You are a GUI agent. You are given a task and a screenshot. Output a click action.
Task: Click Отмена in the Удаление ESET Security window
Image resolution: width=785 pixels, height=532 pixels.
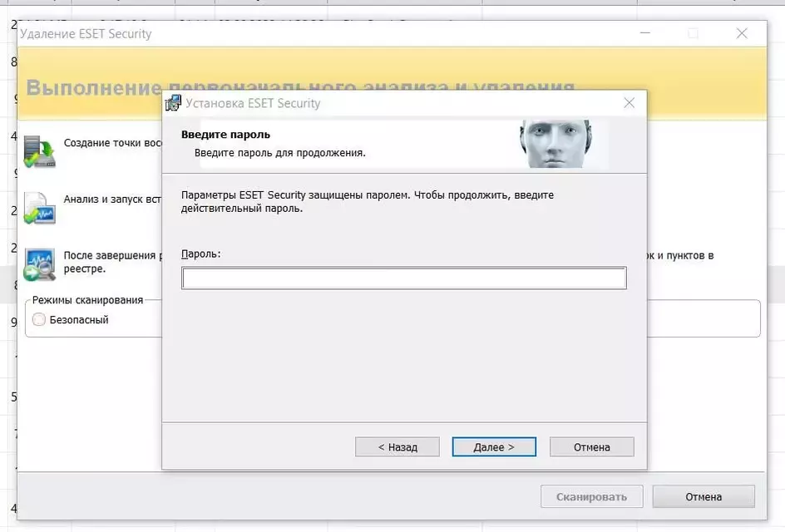[704, 497]
